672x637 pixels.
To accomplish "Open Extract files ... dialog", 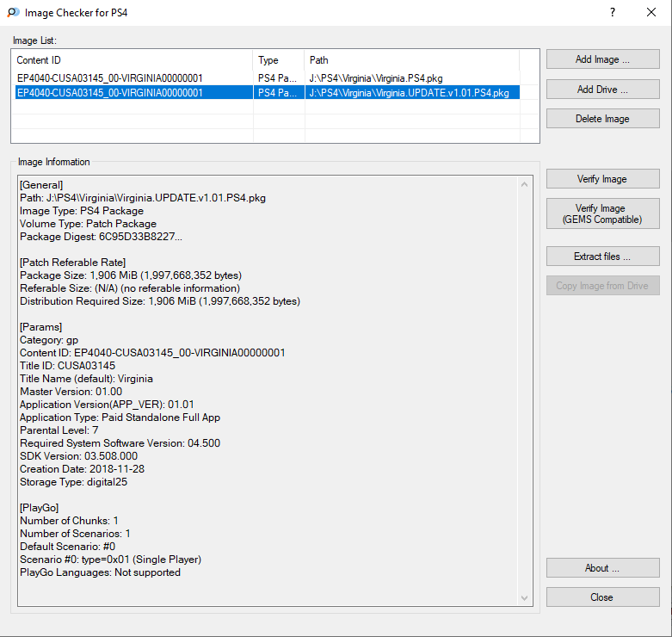I will coord(602,257).
